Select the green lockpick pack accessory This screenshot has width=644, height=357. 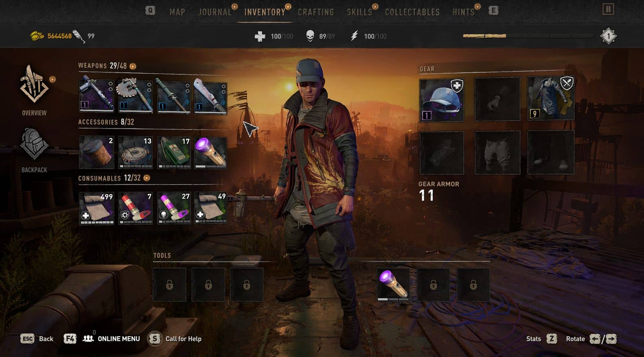tap(174, 152)
